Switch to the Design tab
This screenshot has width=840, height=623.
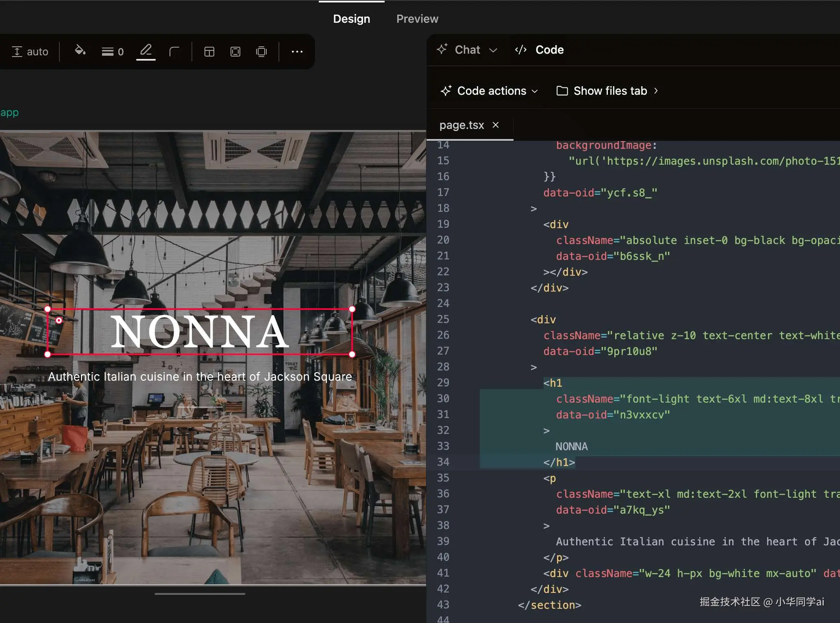[x=351, y=19]
